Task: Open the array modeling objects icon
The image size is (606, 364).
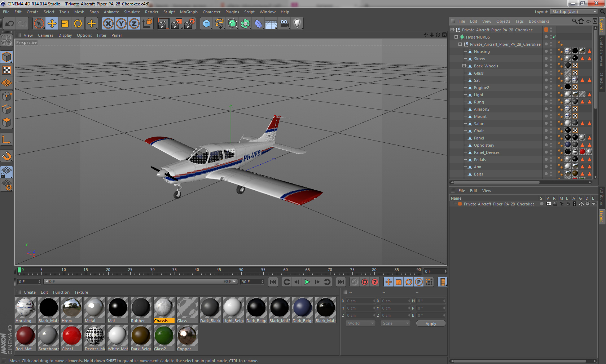Action: click(x=245, y=24)
